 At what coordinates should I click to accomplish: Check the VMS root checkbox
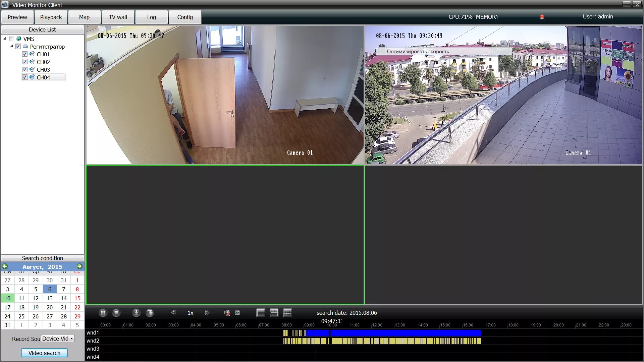tap(11, 39)
